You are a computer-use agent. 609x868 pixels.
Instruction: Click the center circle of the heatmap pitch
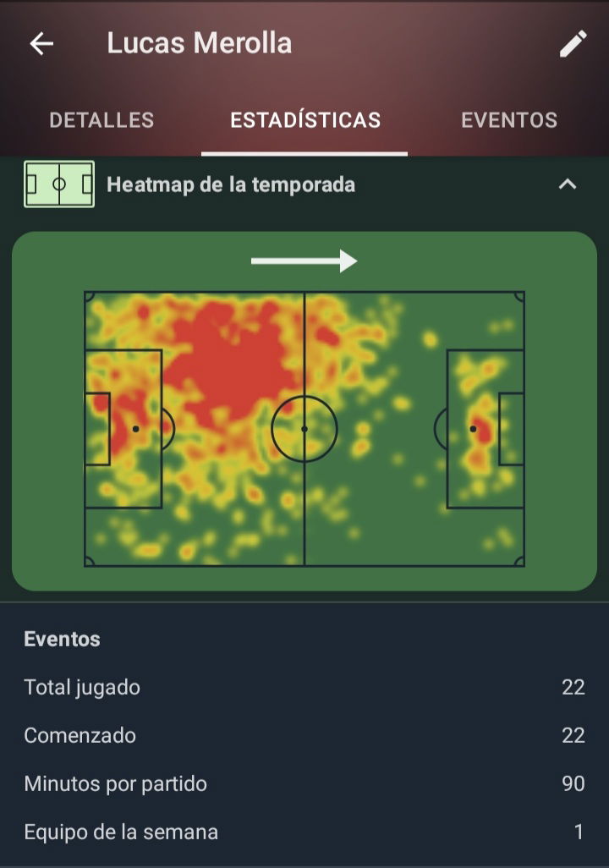point(304,429)
